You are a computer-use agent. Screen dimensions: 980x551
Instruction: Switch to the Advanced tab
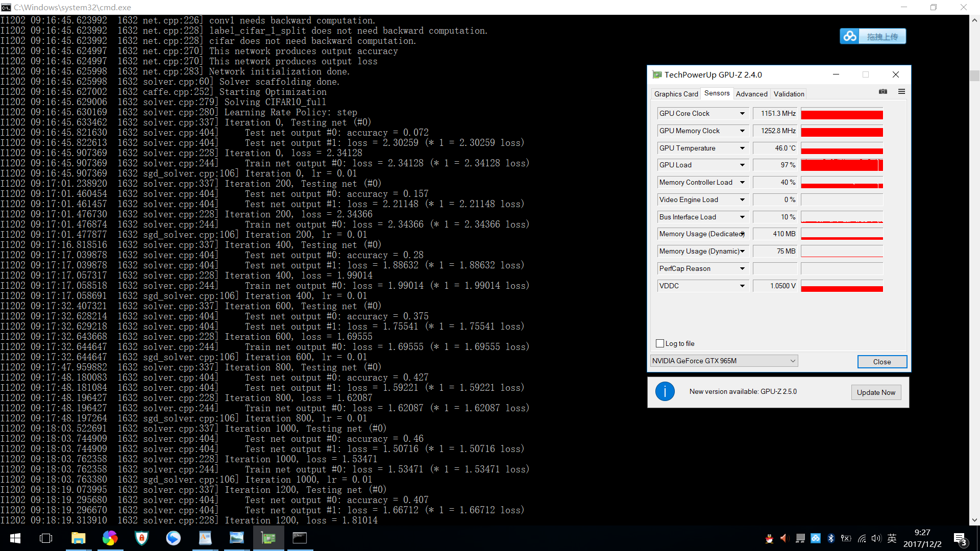point(751,94)
